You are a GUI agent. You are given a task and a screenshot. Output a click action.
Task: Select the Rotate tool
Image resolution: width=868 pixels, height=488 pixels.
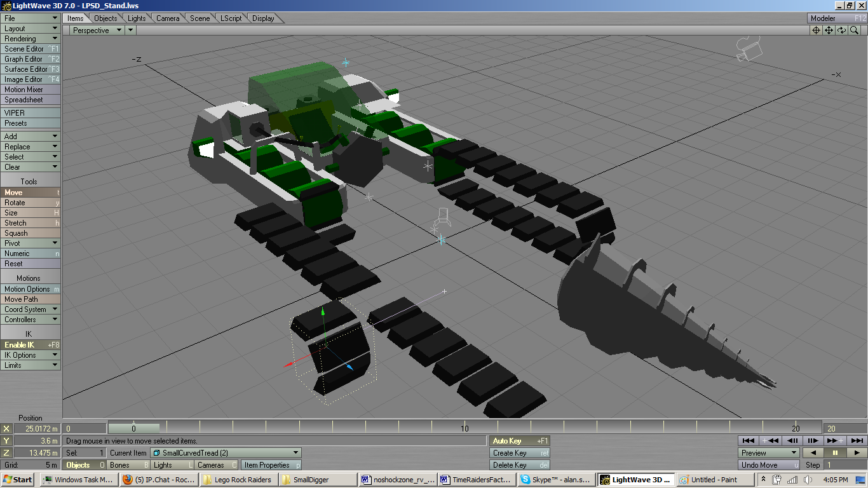(31, 203)
